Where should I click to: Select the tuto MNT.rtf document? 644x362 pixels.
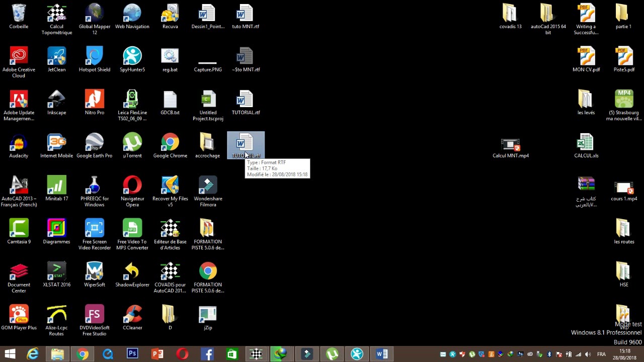[246, 16]
